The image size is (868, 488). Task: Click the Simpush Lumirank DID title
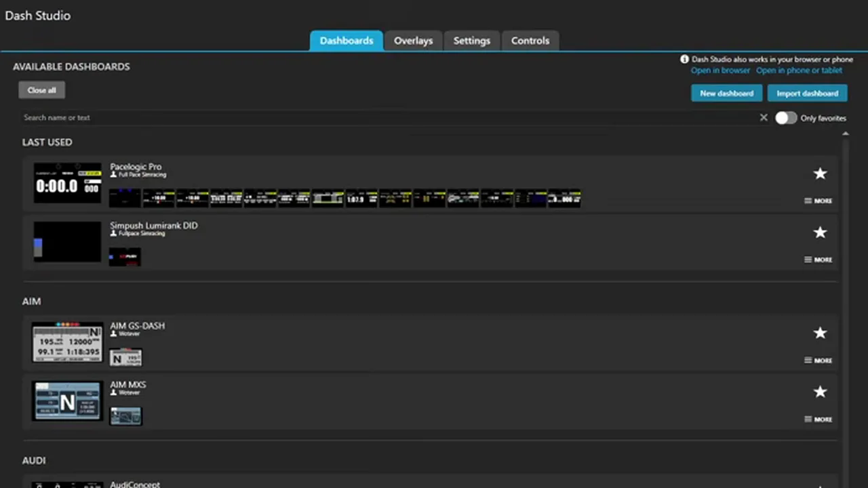click(x=154, y=226)
